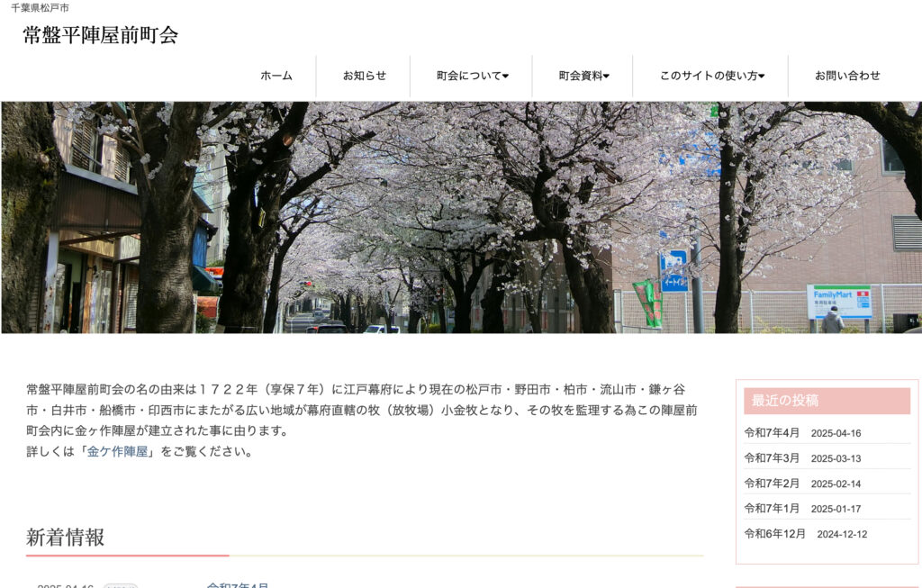Expand the 町会について dropdown menu
Image resolution: width=922 pixels, height=588 pixels.
[x=472, y=76]
